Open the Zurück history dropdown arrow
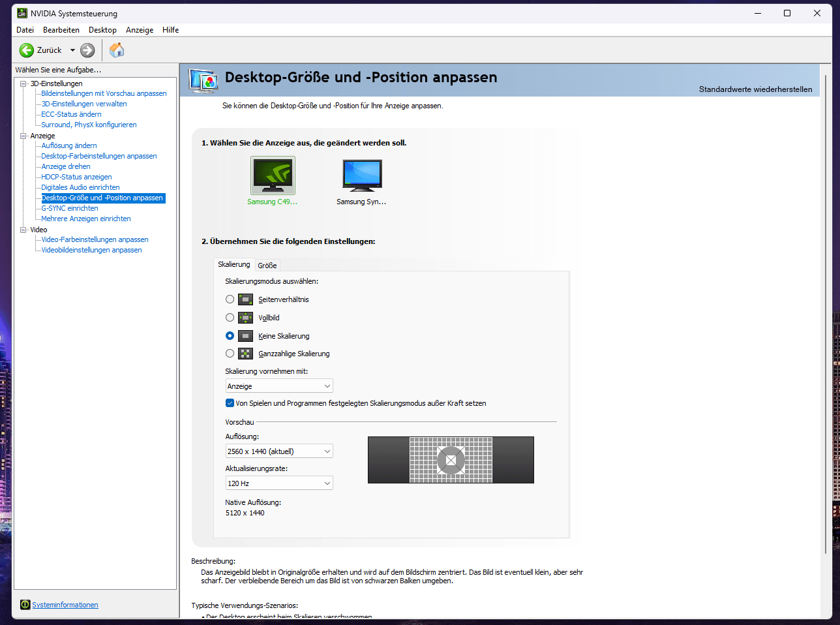The height and width of the screenshot is (625, 840). pos(72,50)
